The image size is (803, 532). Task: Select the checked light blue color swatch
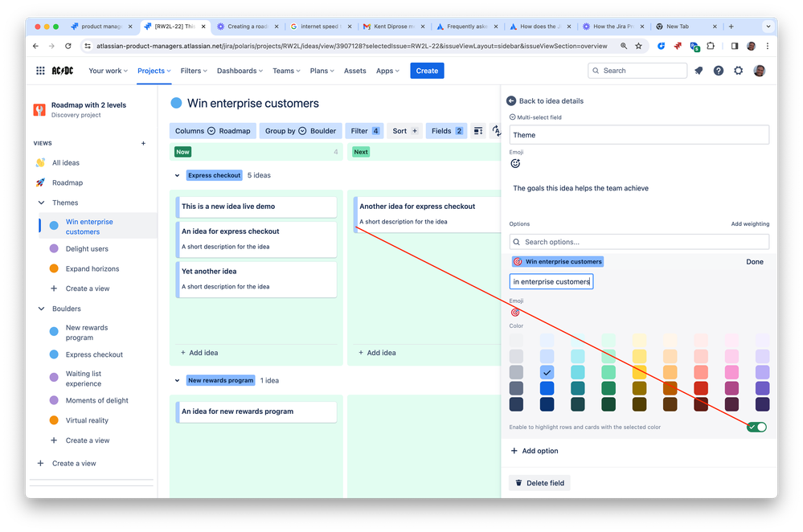[x=547, y=372]
